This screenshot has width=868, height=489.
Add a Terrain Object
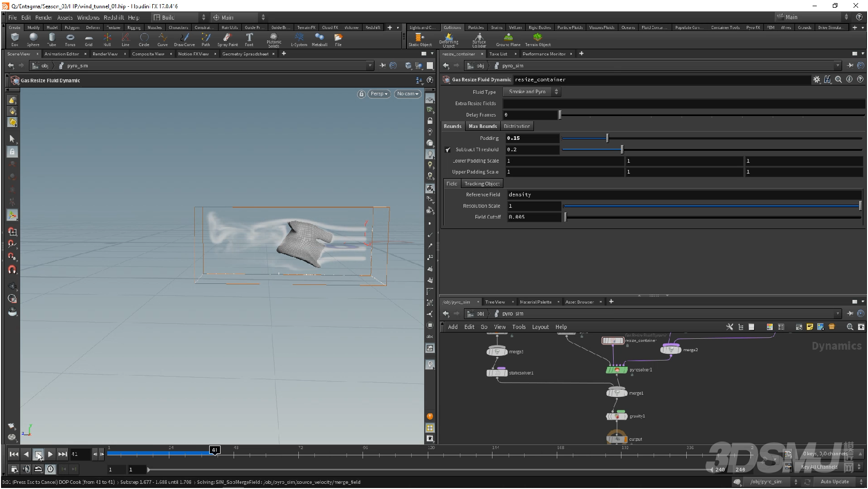point(538,40)
